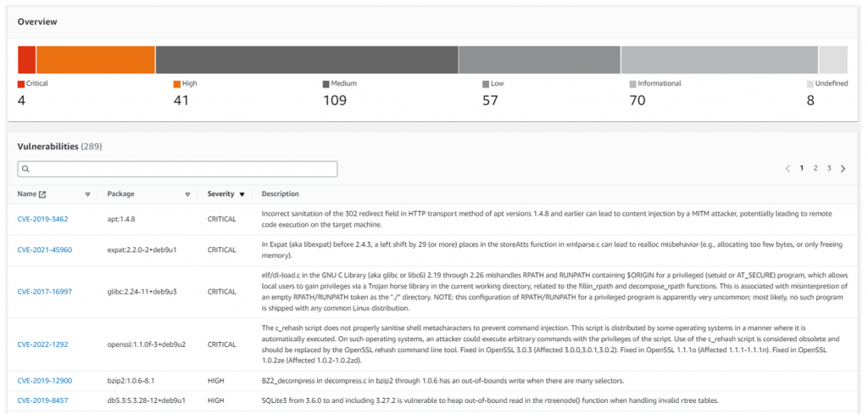Viewport: 868px width, 420px height.
Task: Click the orange High bar segment
Action: point(95,59)
